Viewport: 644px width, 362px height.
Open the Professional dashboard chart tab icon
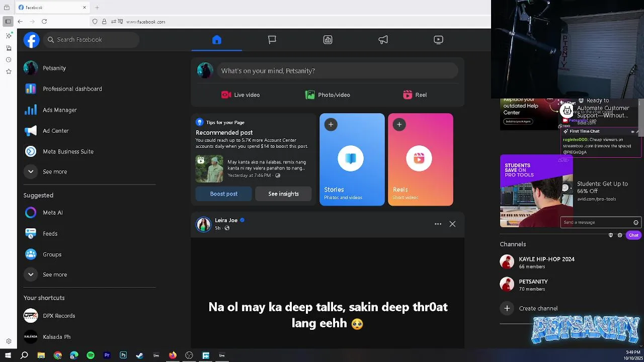coord(328,40)
